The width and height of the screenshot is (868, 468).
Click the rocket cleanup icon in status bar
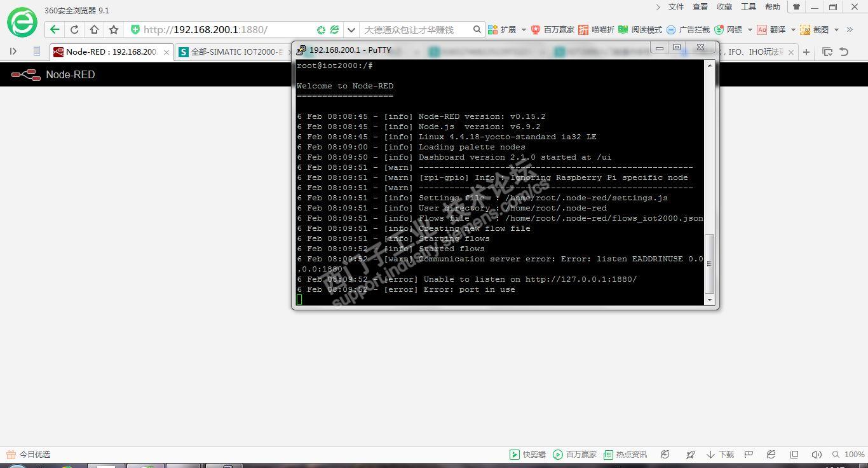[x=690, y=455]
